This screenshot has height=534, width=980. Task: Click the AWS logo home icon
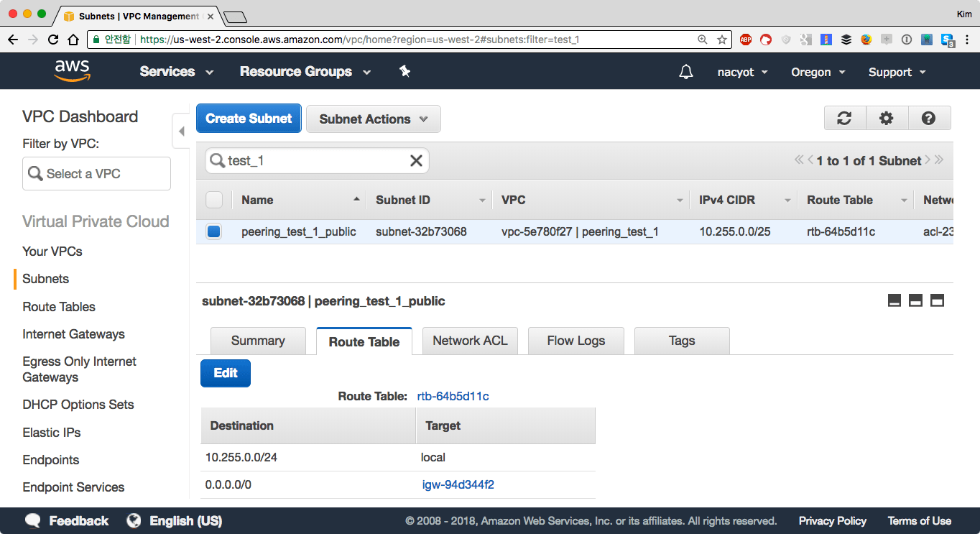72,70
